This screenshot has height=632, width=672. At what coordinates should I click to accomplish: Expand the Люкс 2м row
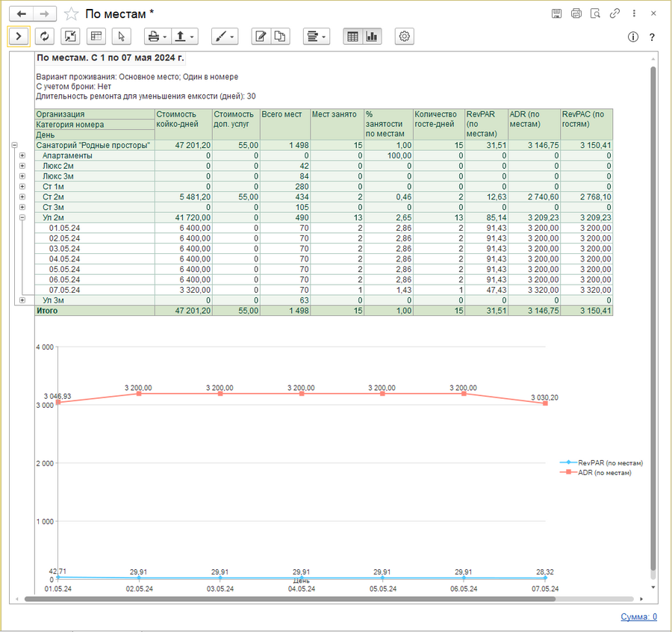pos(22,166)
